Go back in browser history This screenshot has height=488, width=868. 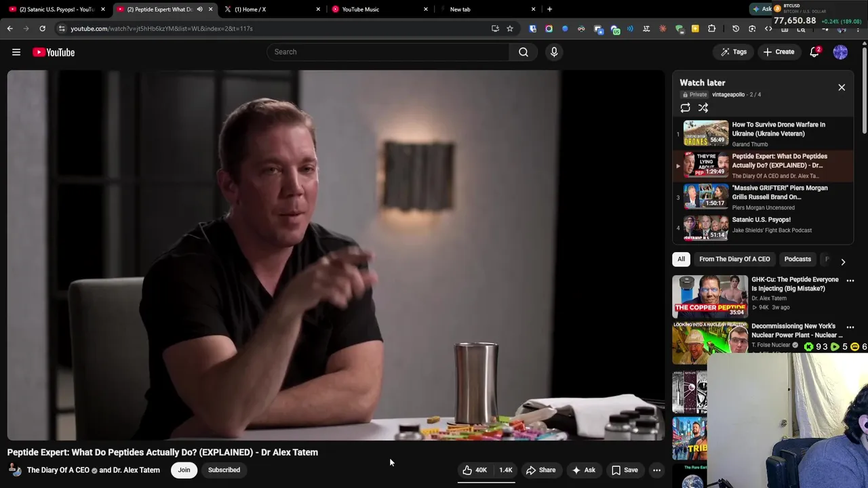pyautogui.click(x=9, y=28)
